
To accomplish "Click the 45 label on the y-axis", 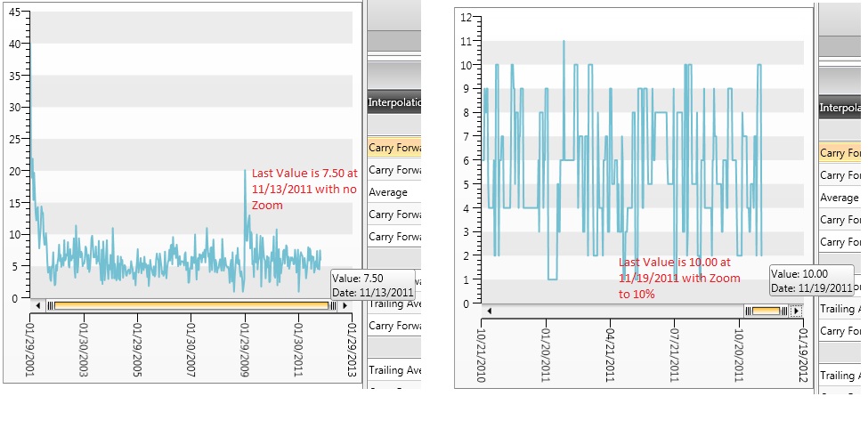I will tap(13, 12).
